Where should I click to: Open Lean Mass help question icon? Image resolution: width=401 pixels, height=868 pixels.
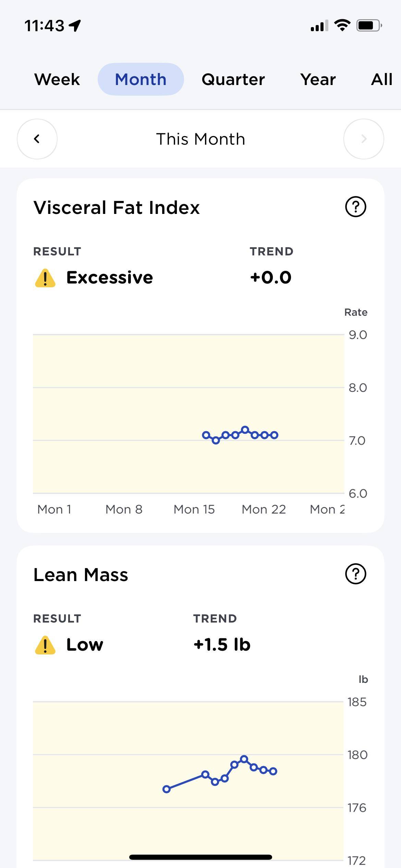(355, 574)
